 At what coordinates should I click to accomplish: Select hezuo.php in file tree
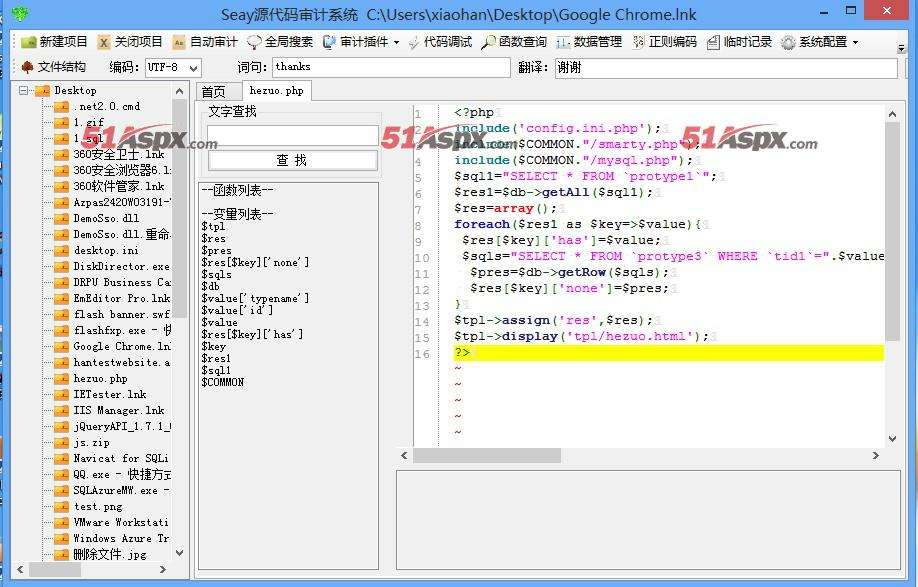point(100,379)
